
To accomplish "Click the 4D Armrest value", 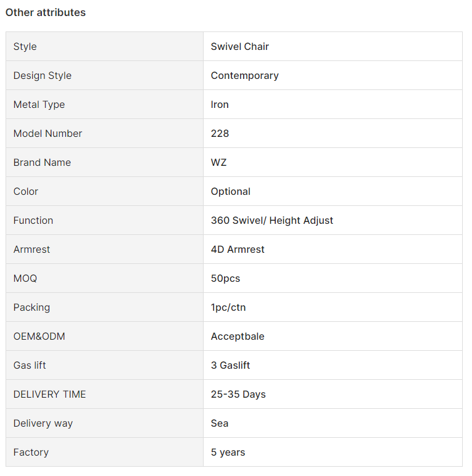I will pos(238,249).
